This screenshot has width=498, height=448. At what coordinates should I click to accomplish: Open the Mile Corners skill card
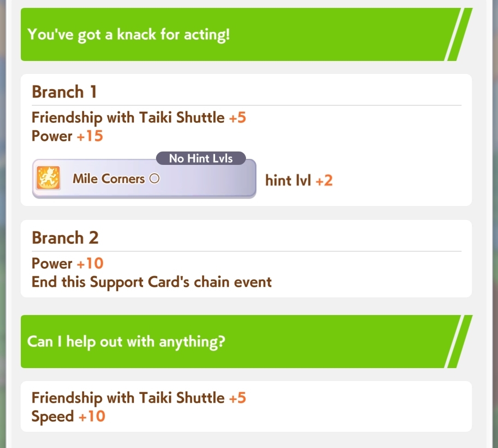144,179
